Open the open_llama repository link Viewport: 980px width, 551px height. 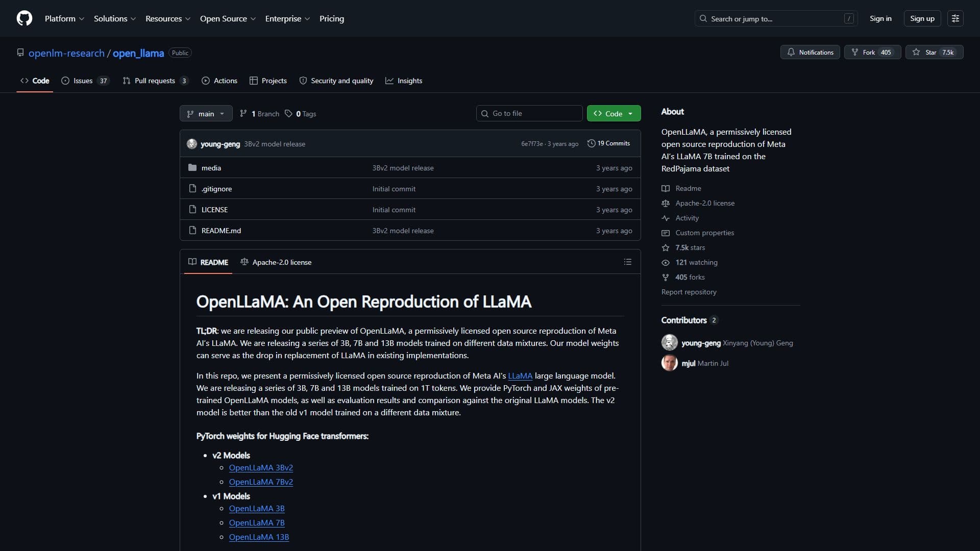point(138,53)
